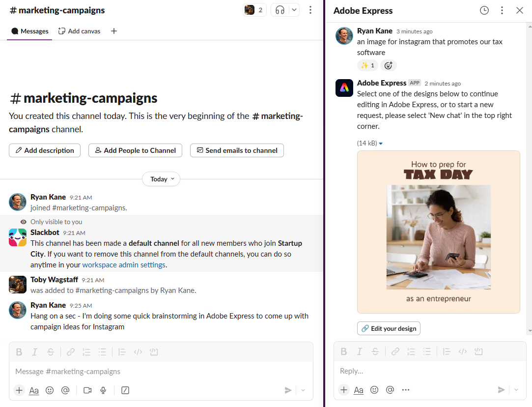This screenshot has width=532, height=407.
Task: Send the thread reply
Action: pos(501,390)
